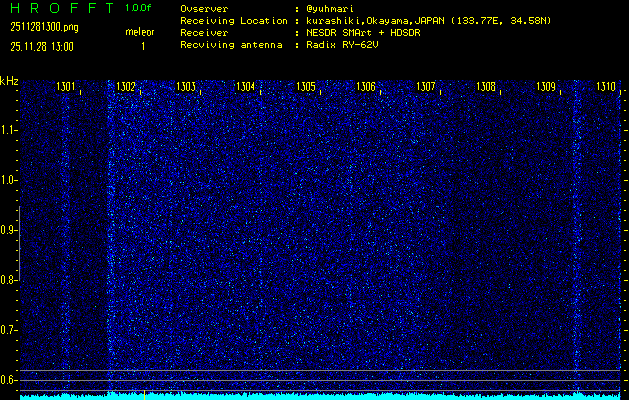Click the meteor count label
This screenshot has height=400, width=629.
pos(139,32)
